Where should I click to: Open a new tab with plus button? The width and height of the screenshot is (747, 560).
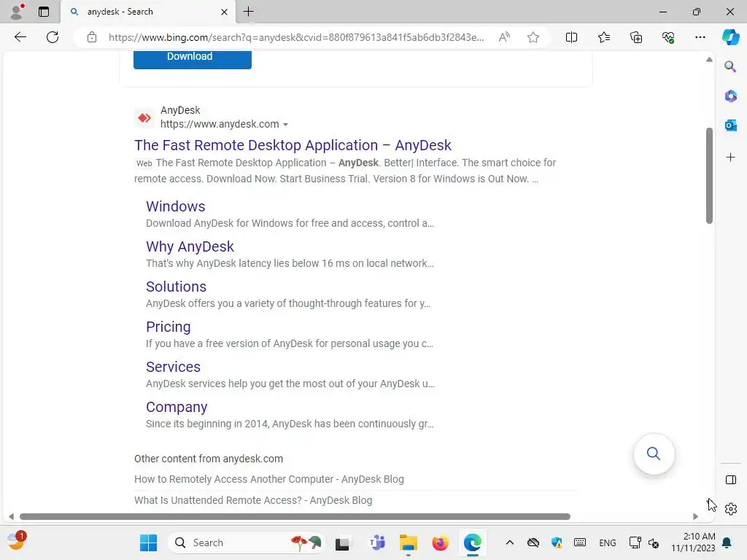click(248, 12)
